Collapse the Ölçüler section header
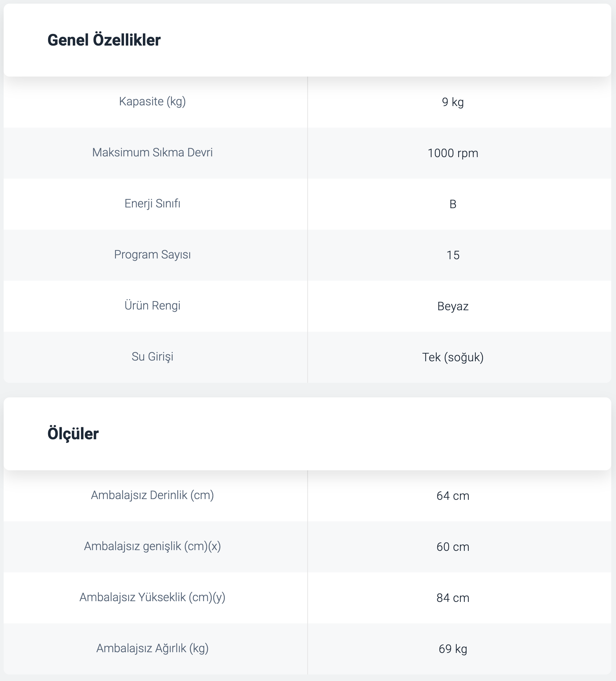Screen dimensions: 616x681 [x=307, y=434]
